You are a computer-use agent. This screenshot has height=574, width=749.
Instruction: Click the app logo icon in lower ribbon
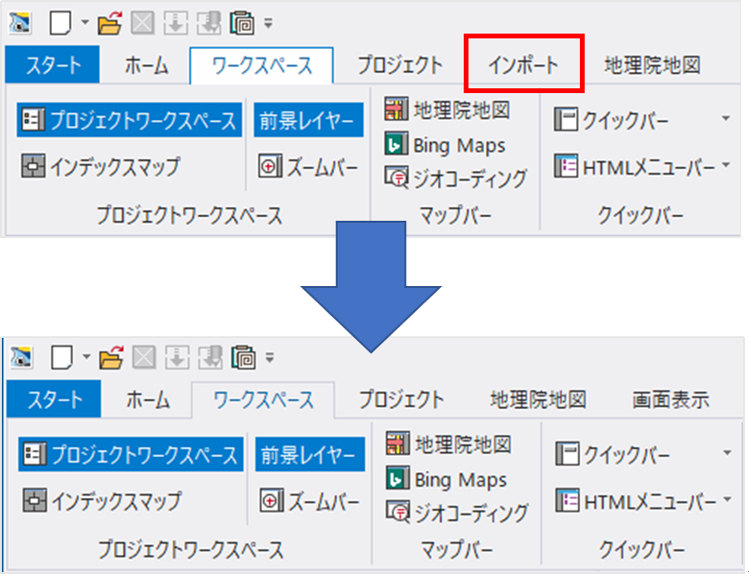(21, 357)
